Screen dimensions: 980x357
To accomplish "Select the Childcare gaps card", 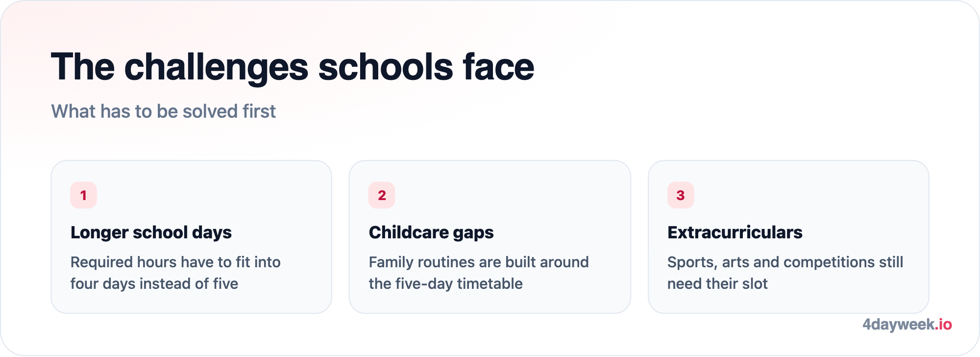I will click(x=490, y=237).
